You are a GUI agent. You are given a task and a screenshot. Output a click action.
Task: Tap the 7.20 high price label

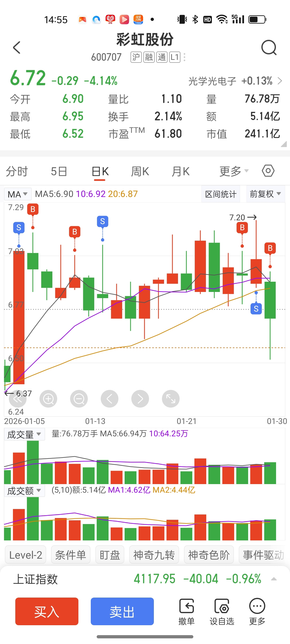237,217
